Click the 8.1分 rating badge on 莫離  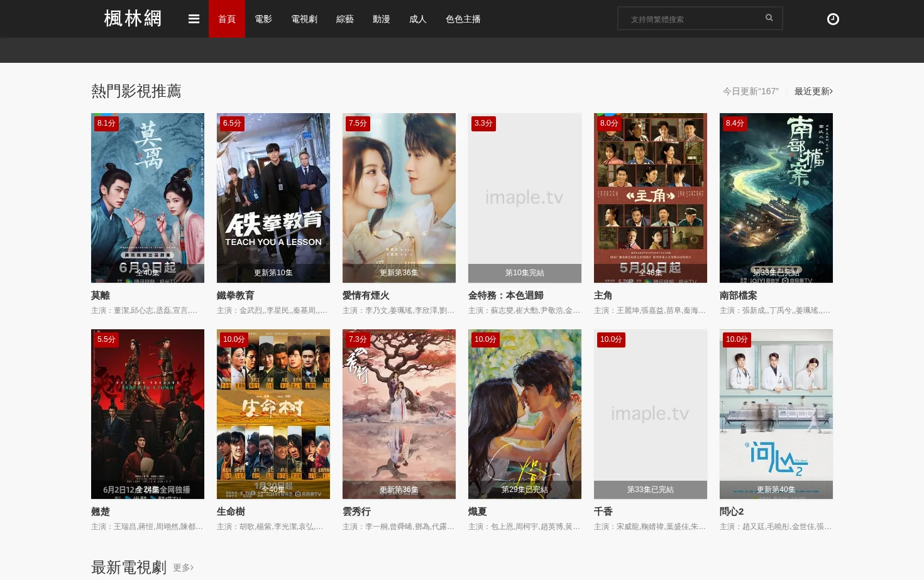click(106, 123)
